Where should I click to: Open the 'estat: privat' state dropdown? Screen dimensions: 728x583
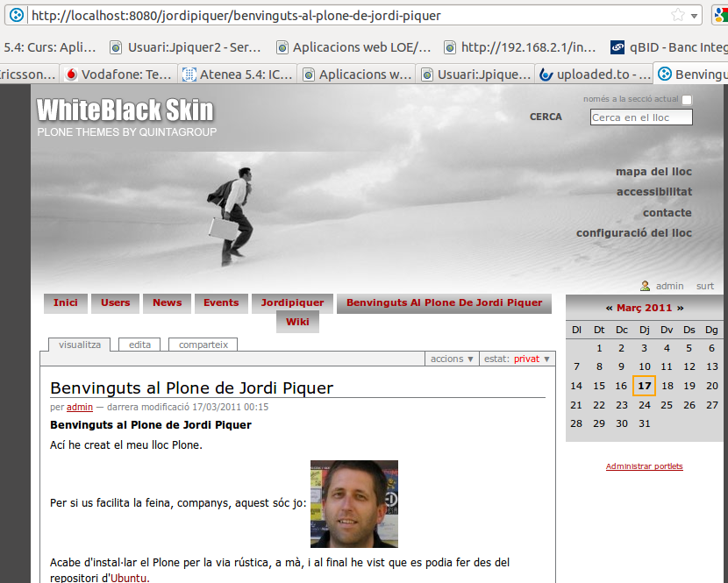point(517,359)
